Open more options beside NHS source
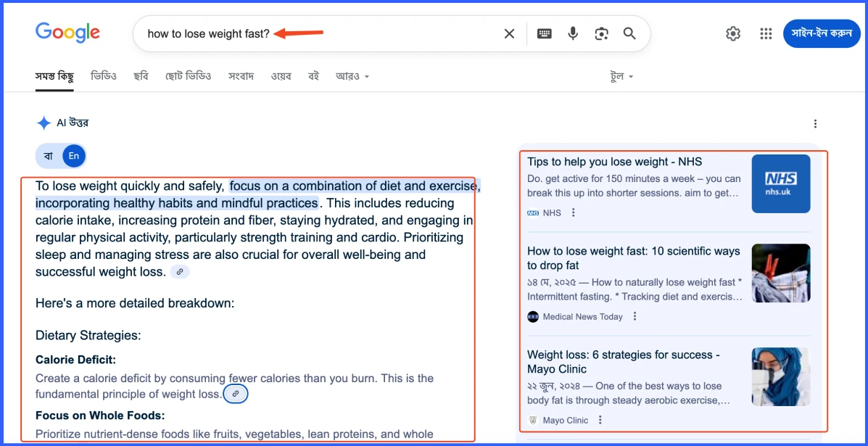 point(574,212)
